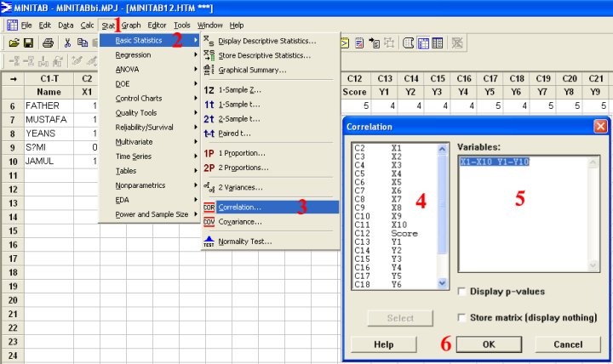The width and height of the screenshot is (613, 364).
Task: Click the Save floppy disk icon
Action: (x=28, y=43)
